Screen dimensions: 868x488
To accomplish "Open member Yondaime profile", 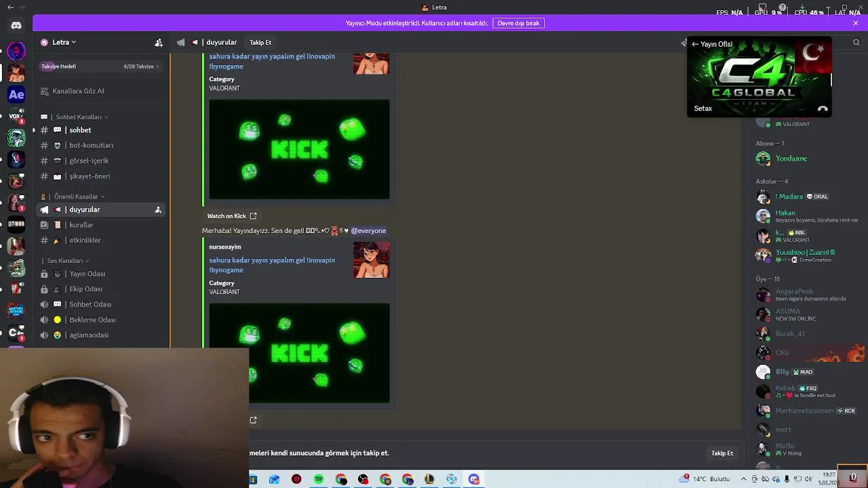I will [807, 159].
